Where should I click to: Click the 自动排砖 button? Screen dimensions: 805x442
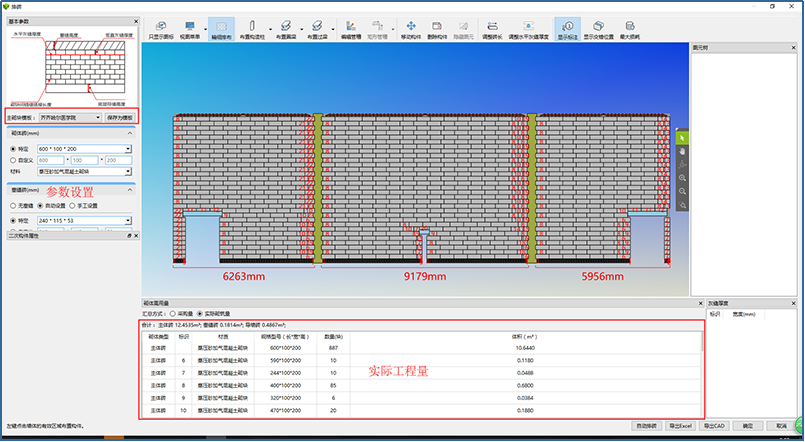tap(646, 426)
